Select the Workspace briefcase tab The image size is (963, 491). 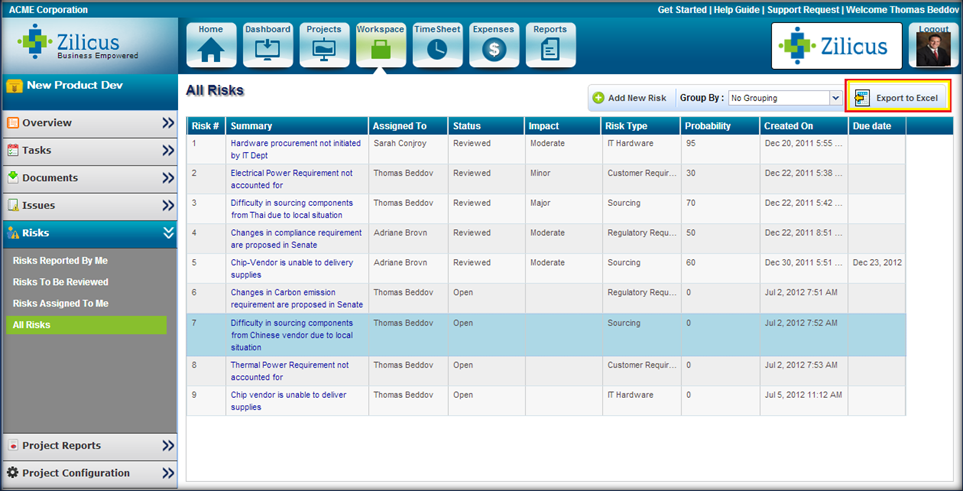(381, 45)
